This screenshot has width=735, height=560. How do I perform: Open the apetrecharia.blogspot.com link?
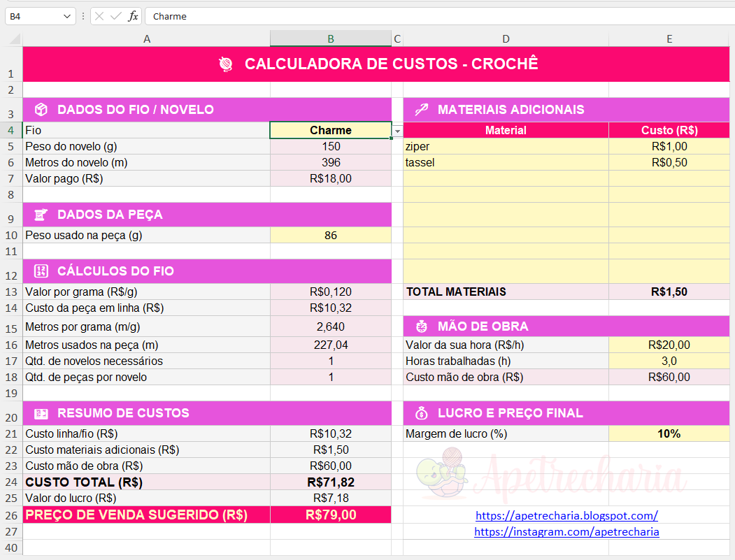566,515
